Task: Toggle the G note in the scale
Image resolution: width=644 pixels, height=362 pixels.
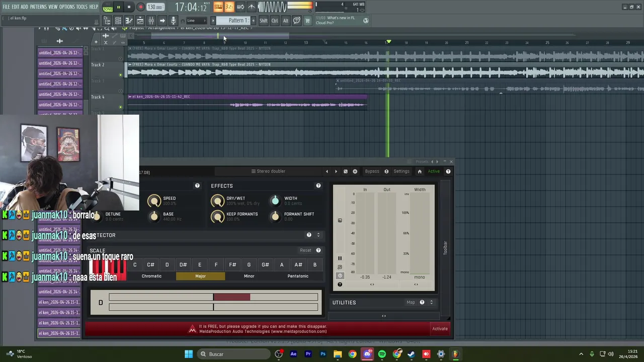Action: click(x=249, y=265)
